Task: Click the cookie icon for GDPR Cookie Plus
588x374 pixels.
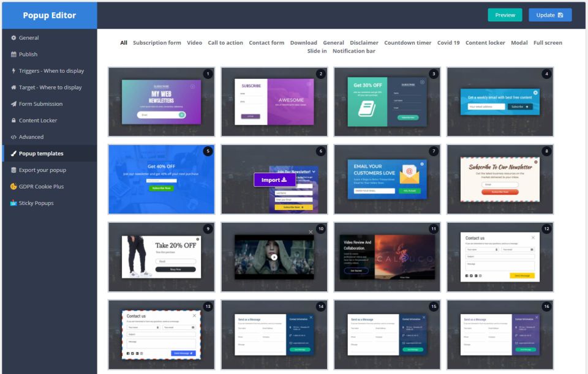Action: [13, 187]
